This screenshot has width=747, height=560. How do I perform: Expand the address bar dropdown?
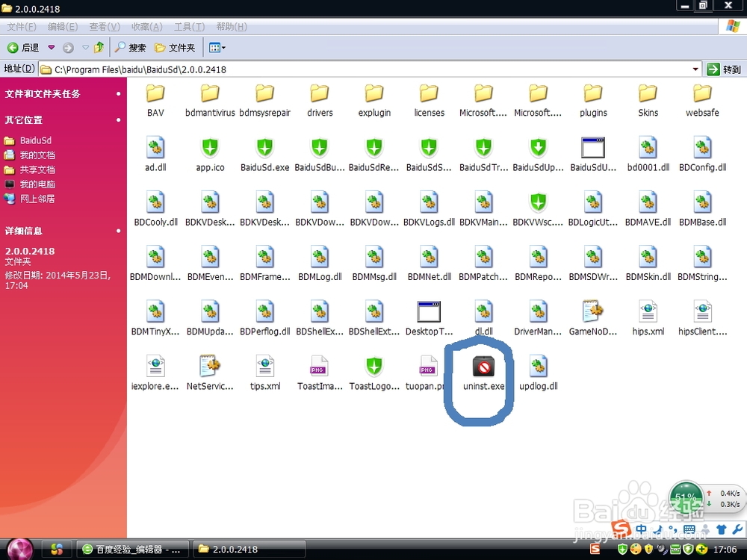[695, 69]
